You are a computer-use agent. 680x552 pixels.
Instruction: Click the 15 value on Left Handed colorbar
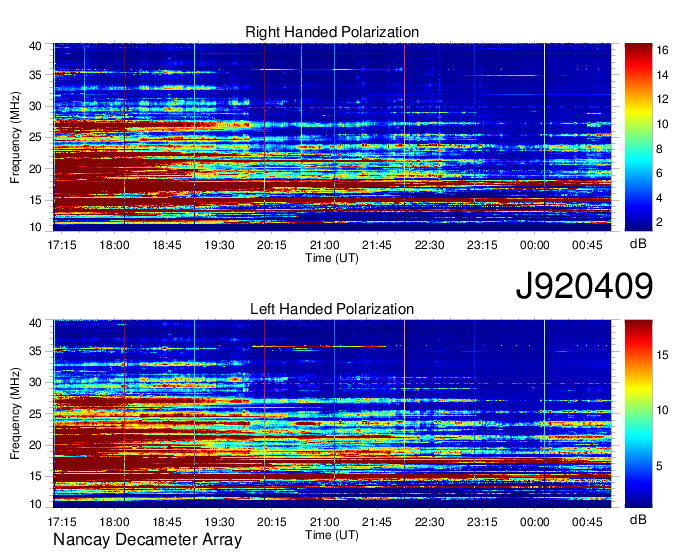coord(662,355)
